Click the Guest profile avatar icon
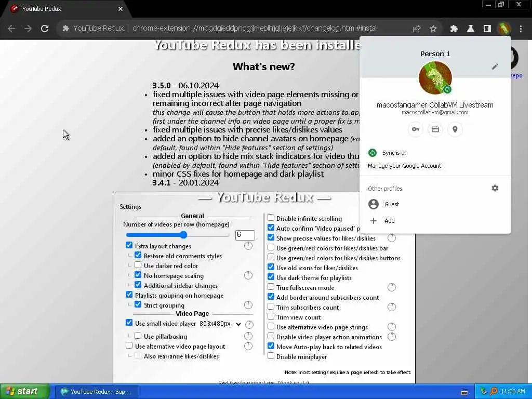The height and width of the screenshot is (399, 532). point(374,204)
